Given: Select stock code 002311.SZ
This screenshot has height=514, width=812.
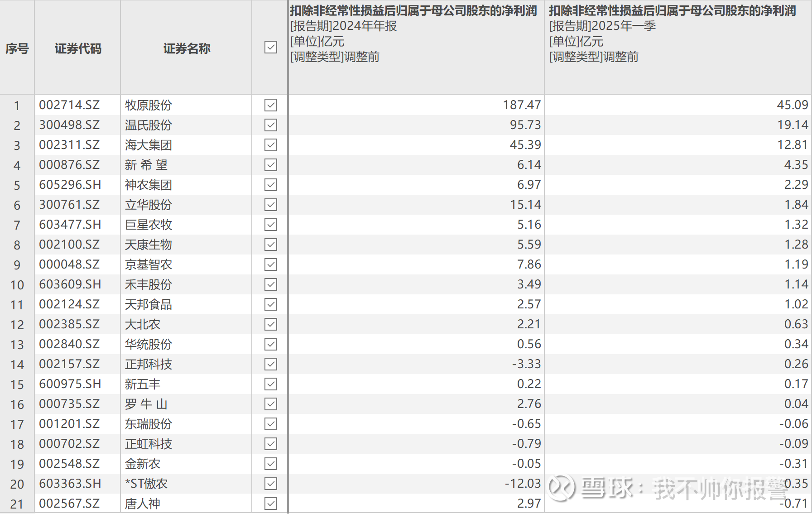Looking at the screenshot, I should (69, 145).
